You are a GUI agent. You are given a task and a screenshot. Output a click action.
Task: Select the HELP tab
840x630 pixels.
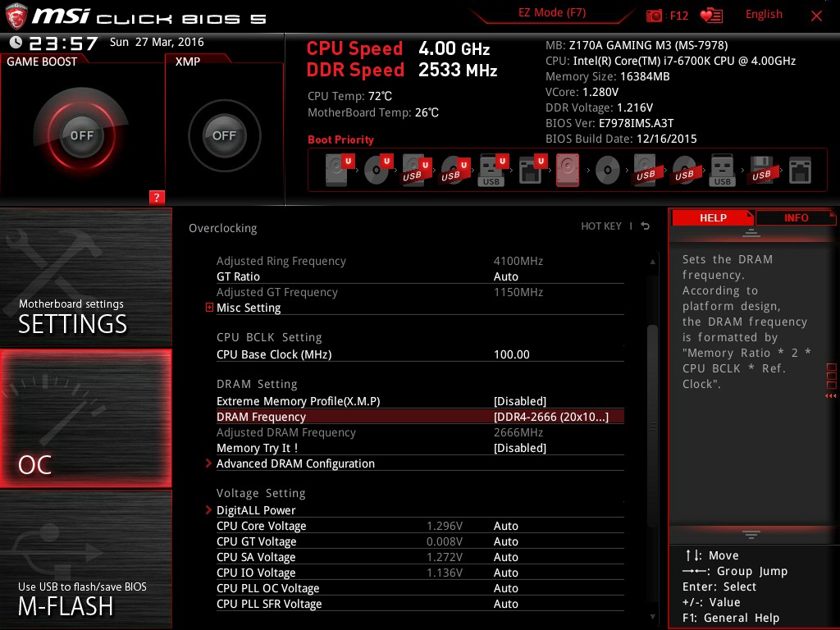coord(713,217)
